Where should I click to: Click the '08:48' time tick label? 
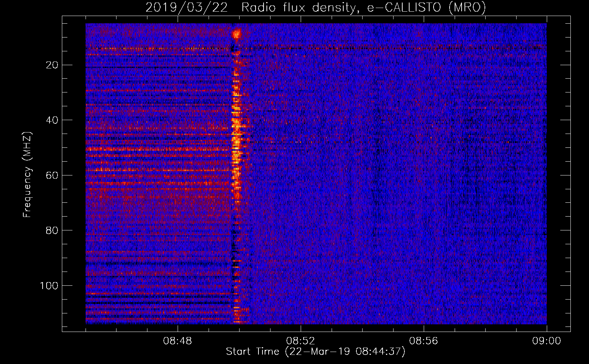[x=178, y=341]
